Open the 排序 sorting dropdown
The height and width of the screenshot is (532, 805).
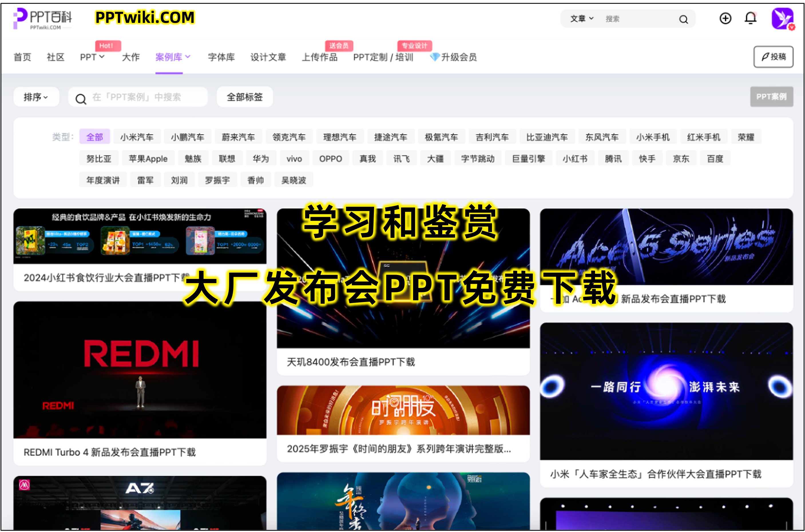tap(36, 97)
